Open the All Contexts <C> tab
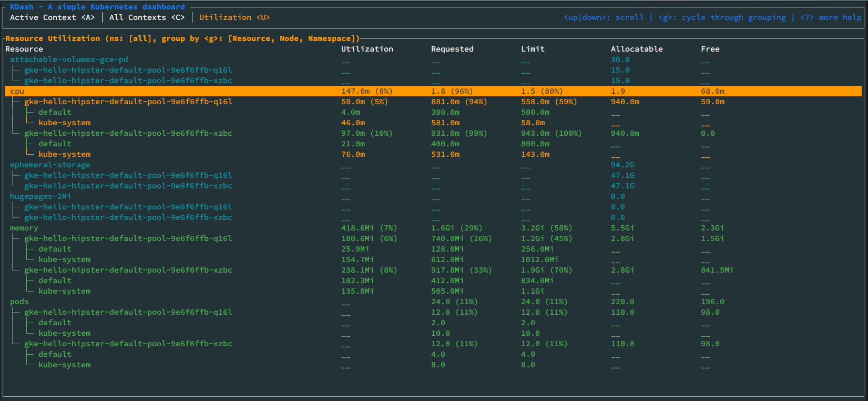This screenshot has height=401, width=868. coord(147,17)
